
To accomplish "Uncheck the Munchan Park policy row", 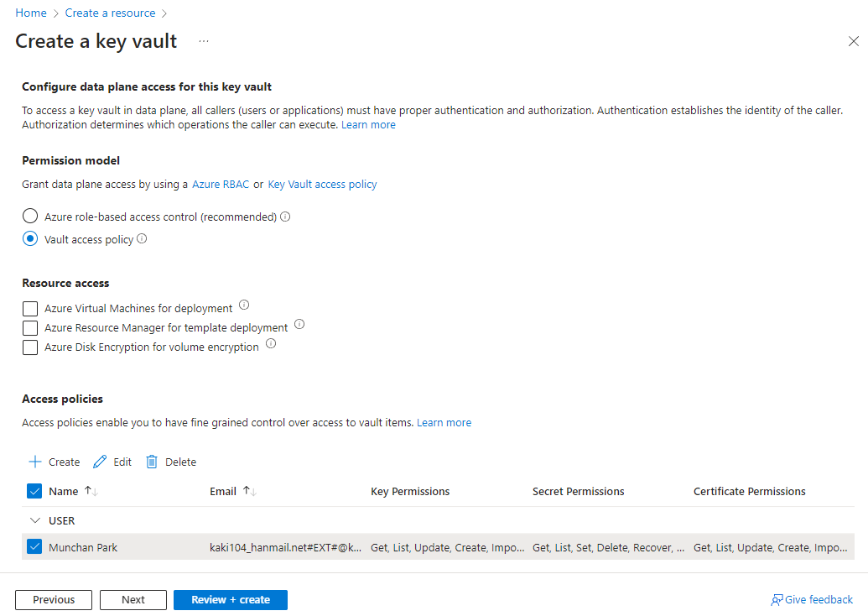I will [x=34, y=546].
